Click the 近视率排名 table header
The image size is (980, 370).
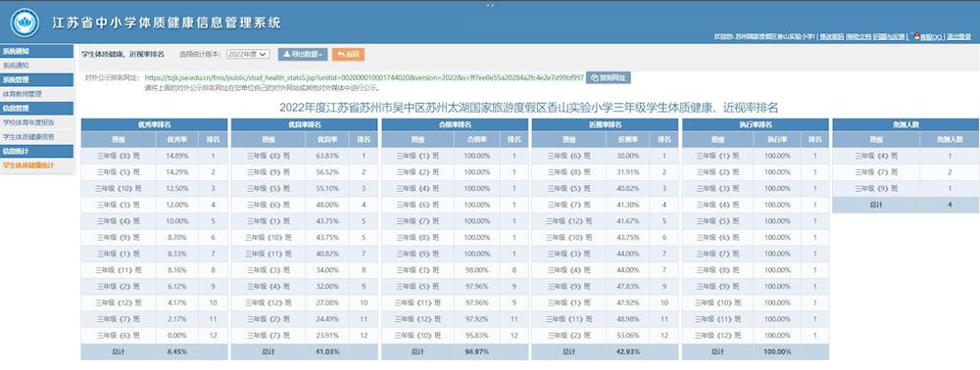click(x=605, y=124)
